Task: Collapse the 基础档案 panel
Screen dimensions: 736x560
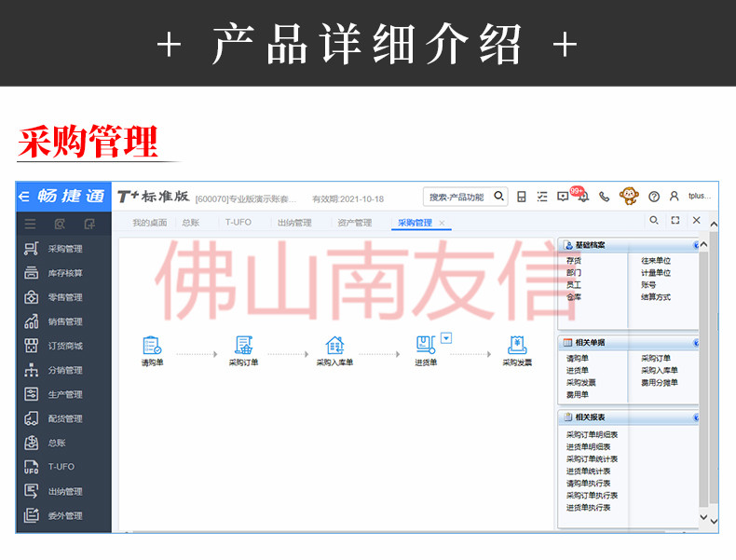Action: [696, 245]
